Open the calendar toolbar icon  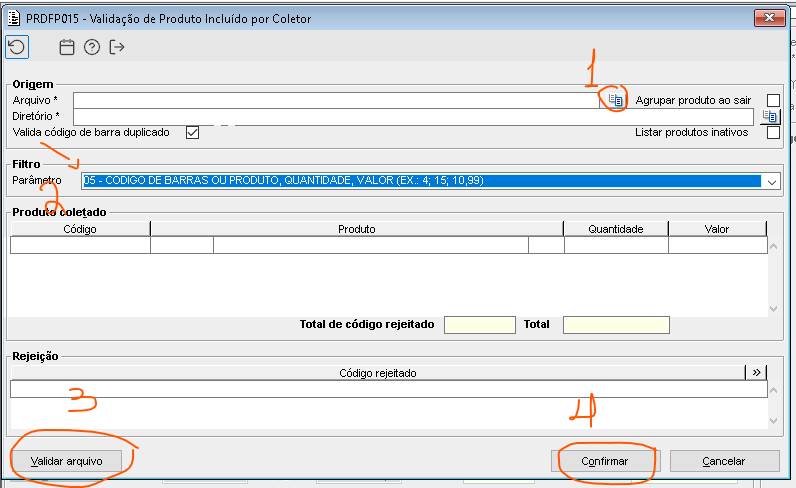point(67,47)
